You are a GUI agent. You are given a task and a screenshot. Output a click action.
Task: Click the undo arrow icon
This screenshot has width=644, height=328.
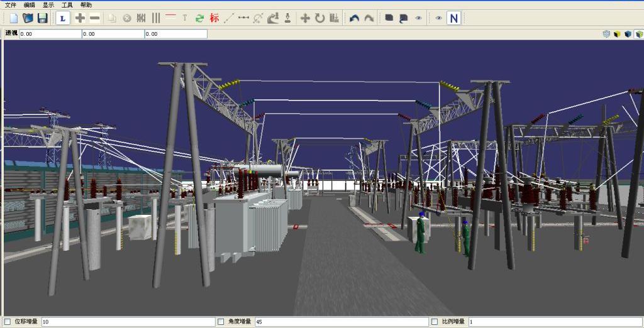click(x=354, y=18)
